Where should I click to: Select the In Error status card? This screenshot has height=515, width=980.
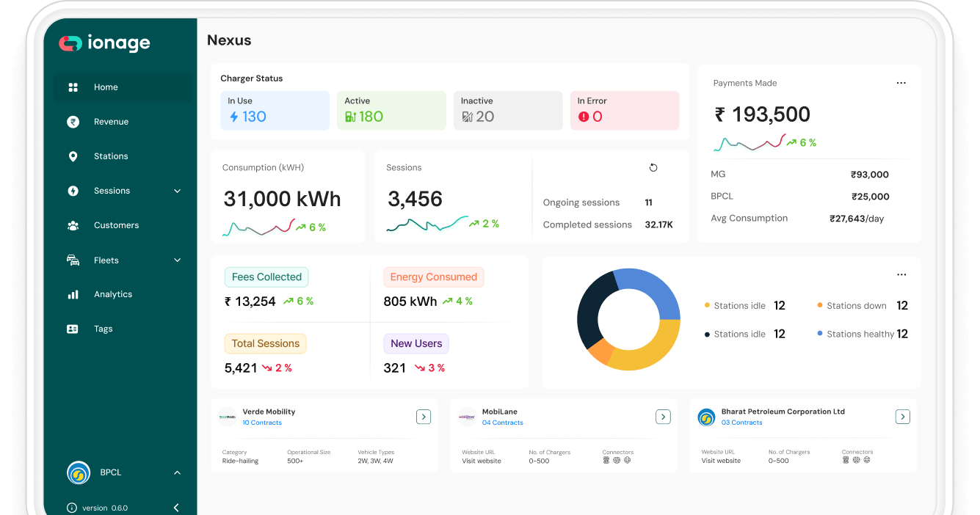[625, 111]
